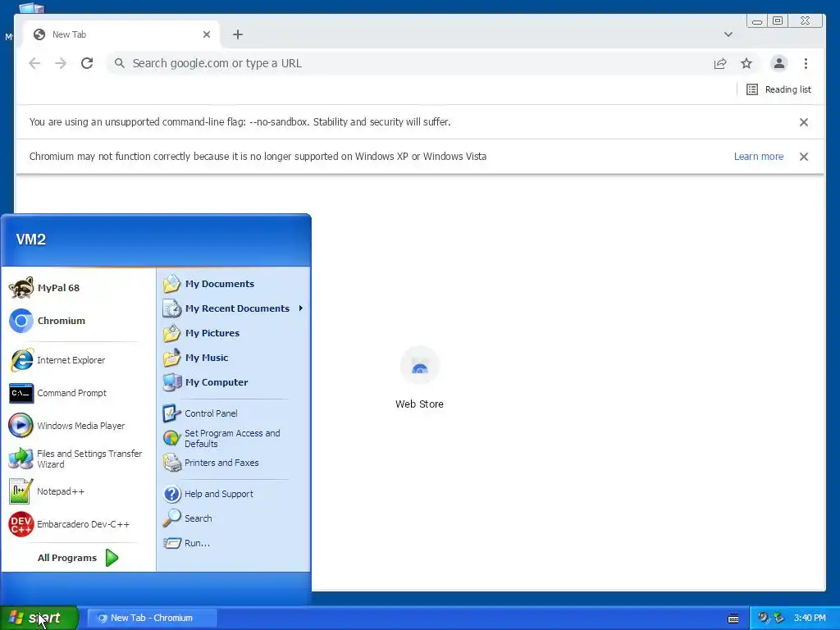Open Set Program Access and Defaults
This screenshot has height=630, width=840.
(232, 438)
